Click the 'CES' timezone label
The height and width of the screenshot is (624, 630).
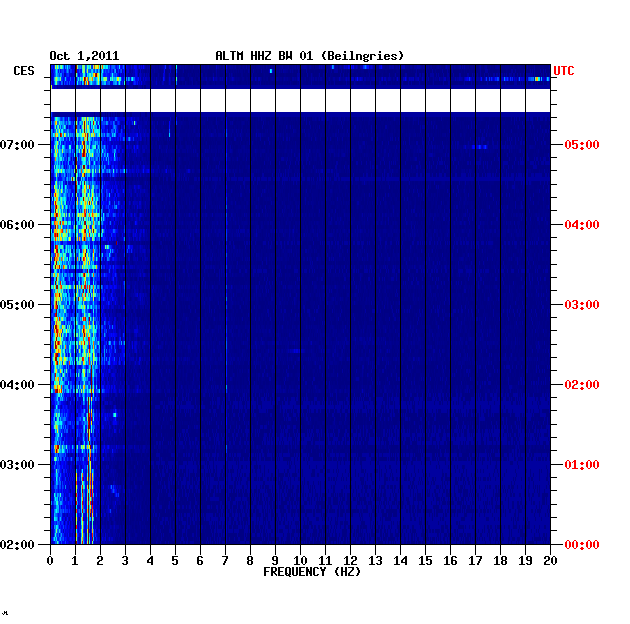[x=24, y=71]
